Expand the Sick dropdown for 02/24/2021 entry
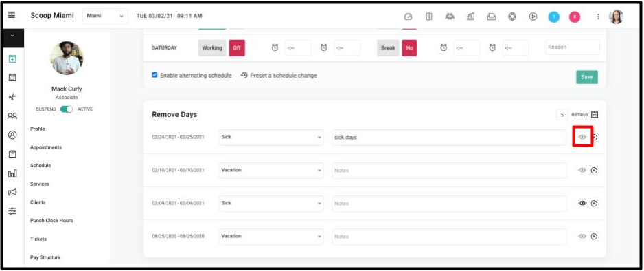644x271 pixels. pyautogui.click(x=271, y=138)
